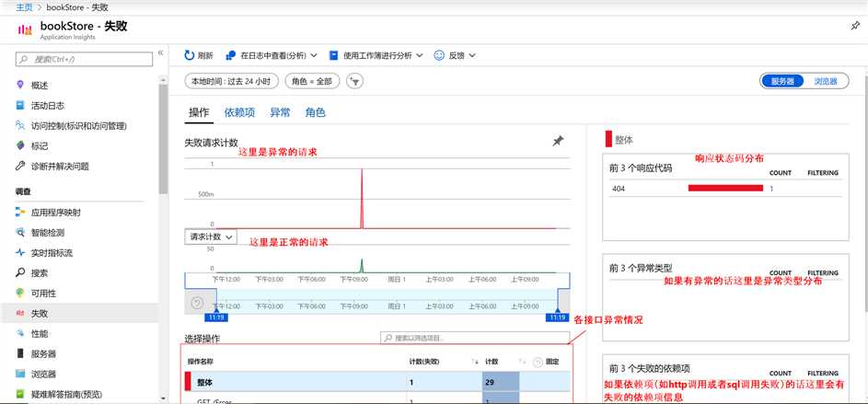868x404 pixels.
Task: Click the refresh (刷新) icon
Action: [190, 55]
